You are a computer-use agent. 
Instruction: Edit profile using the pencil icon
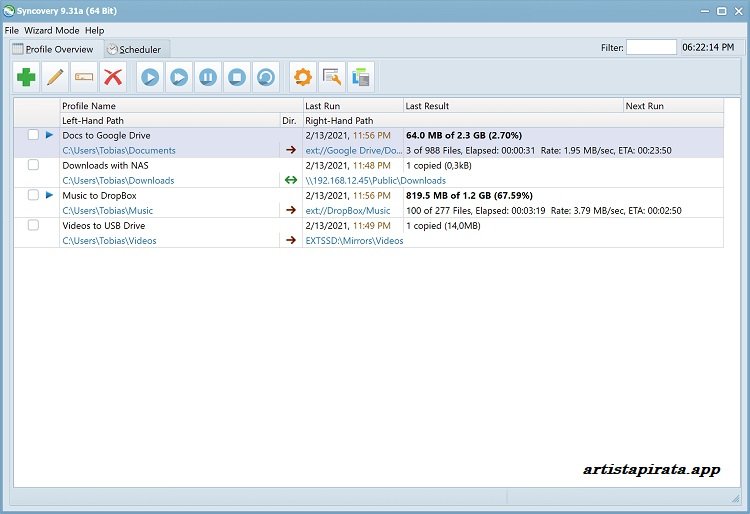(x=55, y=77)
